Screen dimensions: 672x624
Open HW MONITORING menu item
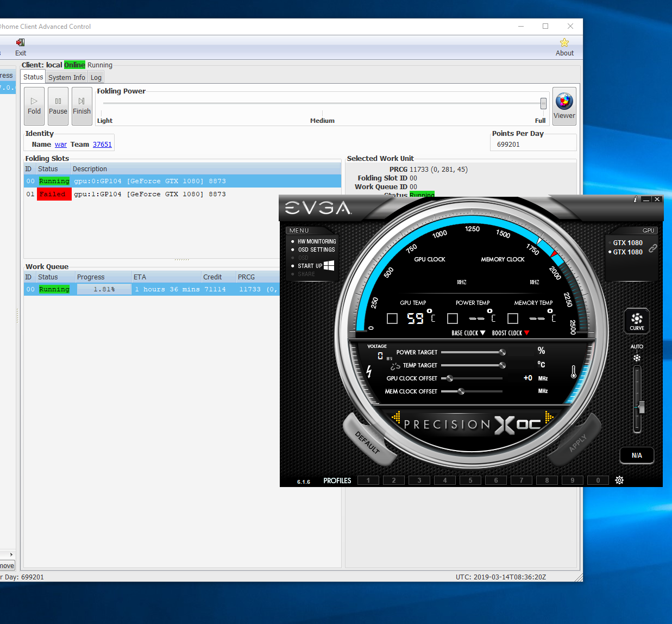pos(317,241)
